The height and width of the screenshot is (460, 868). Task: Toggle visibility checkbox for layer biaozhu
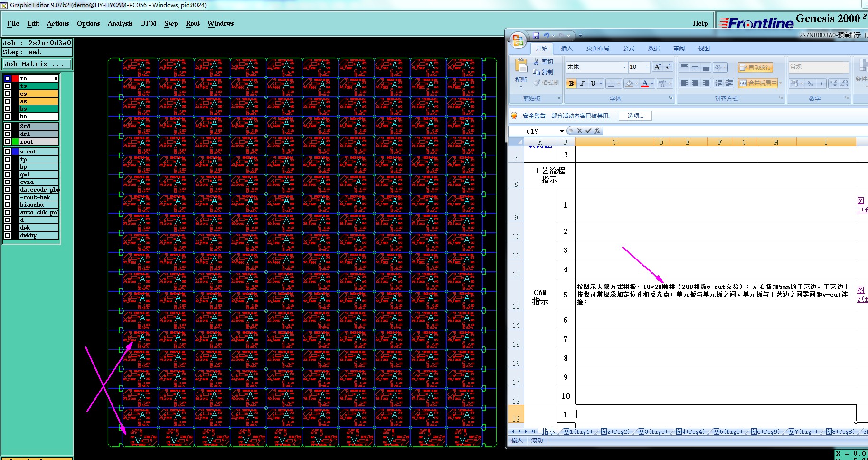point(8,205)
